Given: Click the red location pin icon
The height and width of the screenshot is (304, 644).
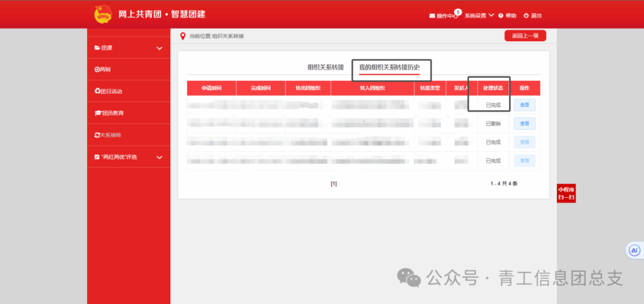Looking at the screenshot, I should [x=183, y=36].
